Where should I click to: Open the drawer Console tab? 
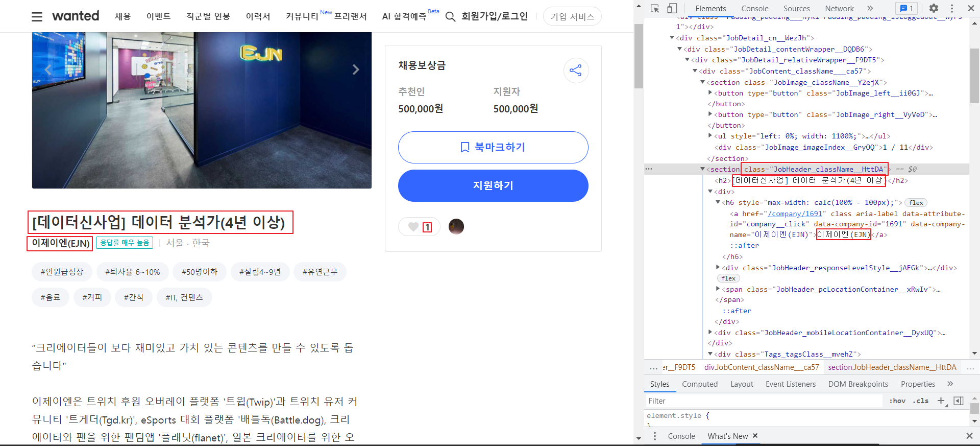coord(681,436)
